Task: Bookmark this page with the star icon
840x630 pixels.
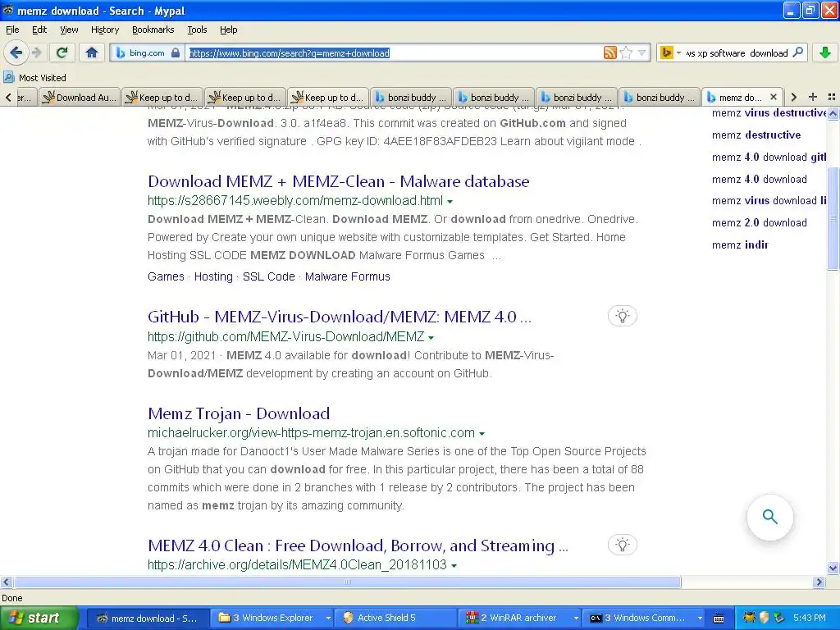Action: (626, 52)
